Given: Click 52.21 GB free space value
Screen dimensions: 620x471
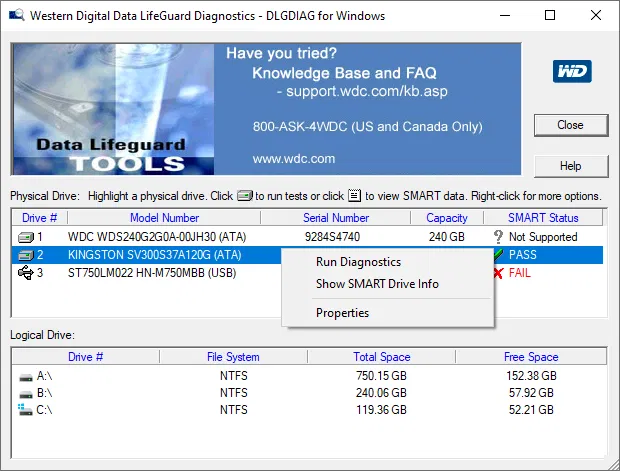Looking at the screenshot, I should pos(531,410).
